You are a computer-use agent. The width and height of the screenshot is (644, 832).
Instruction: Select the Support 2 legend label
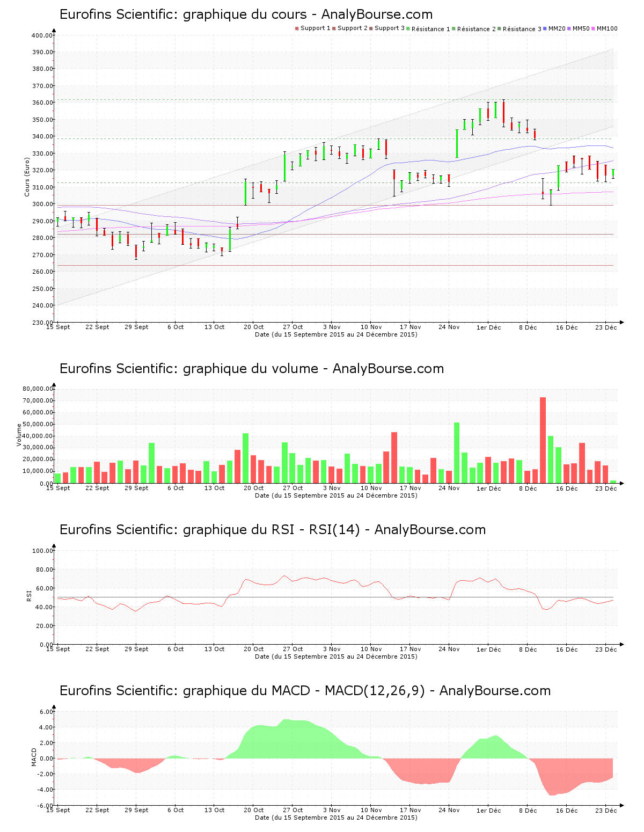pyautogui.click(x=353, y=28)
